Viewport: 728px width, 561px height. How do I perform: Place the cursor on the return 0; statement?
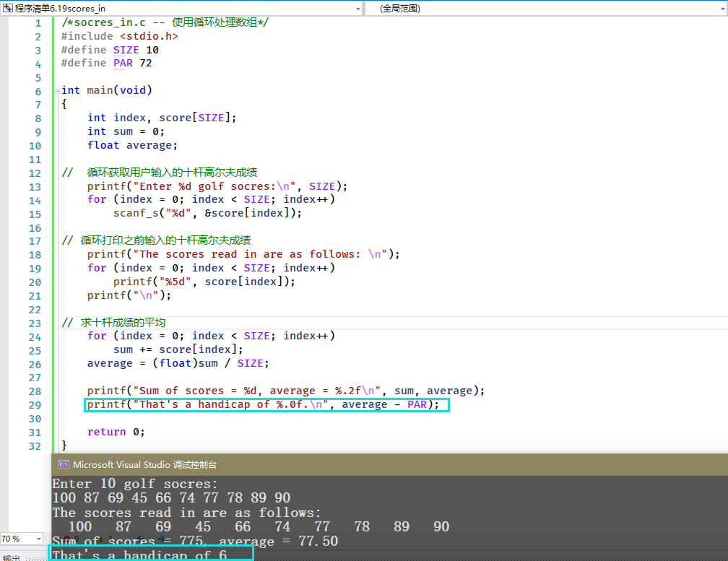pyautogui.click(x=116, y=432)
